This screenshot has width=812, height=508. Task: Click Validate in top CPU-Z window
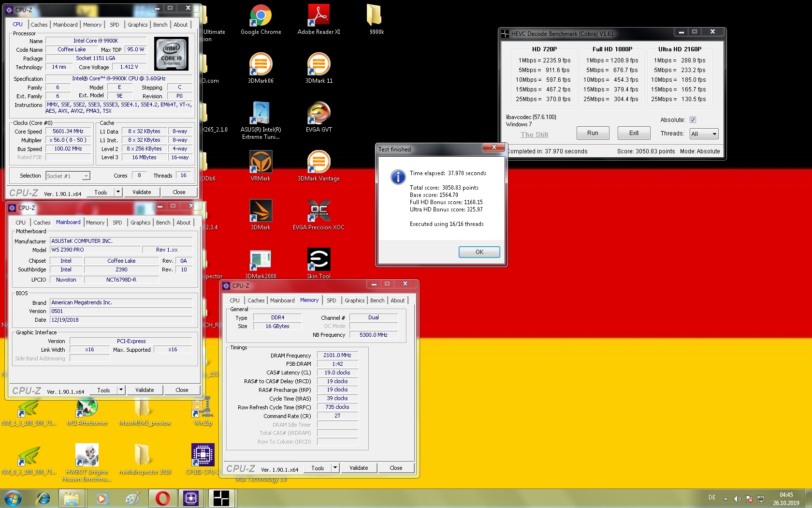142,192
